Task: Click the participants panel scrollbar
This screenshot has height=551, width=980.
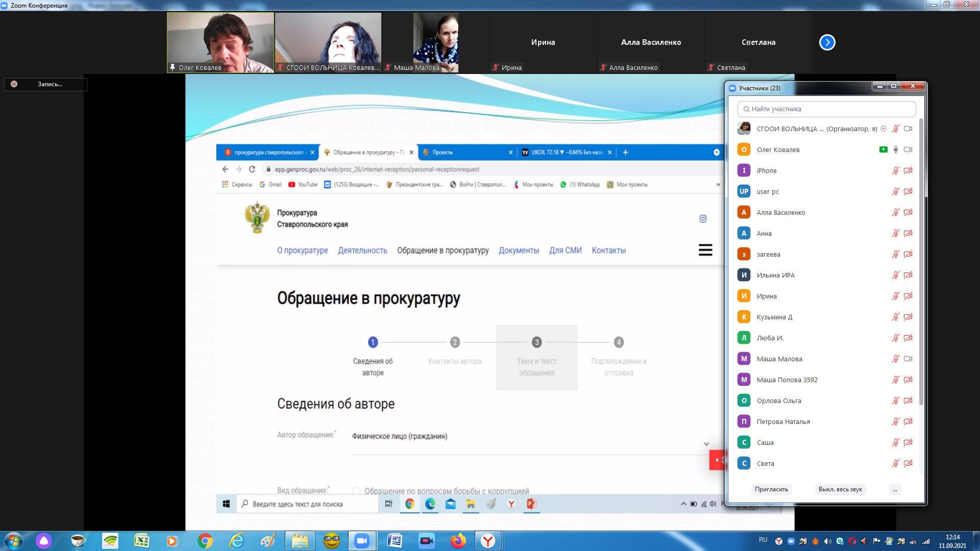Action: click(x=921, y=262)
